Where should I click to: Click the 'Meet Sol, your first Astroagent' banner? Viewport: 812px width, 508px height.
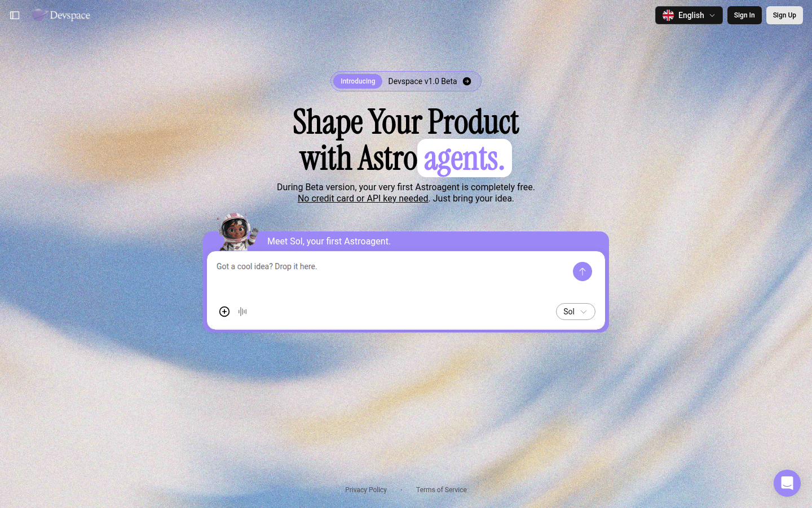[x=329, y=242]
